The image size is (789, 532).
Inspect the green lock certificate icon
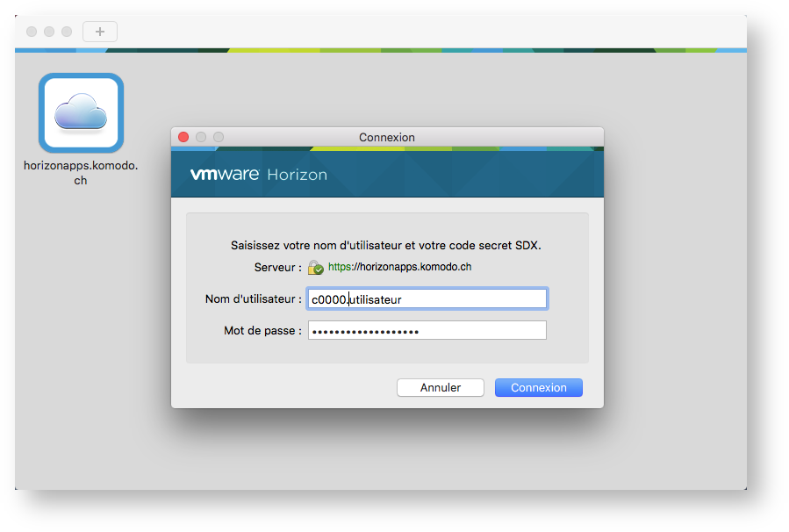click(315, 267)
